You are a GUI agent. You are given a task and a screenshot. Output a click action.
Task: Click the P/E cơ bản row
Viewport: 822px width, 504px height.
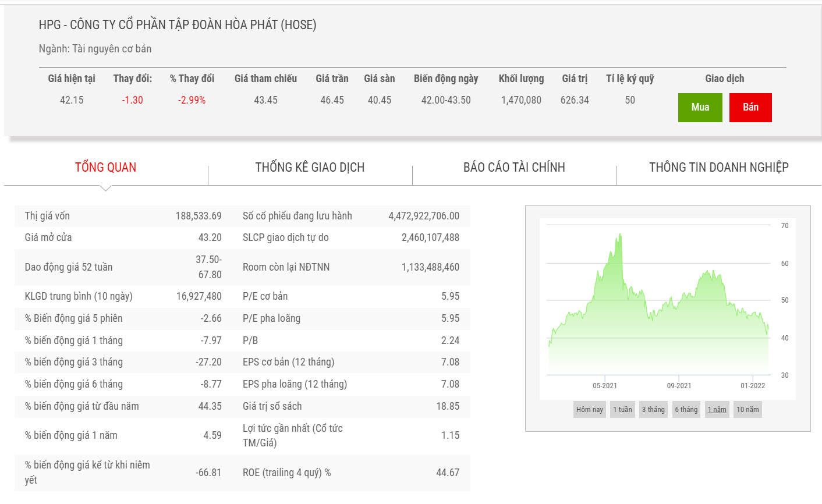point(350,296)
